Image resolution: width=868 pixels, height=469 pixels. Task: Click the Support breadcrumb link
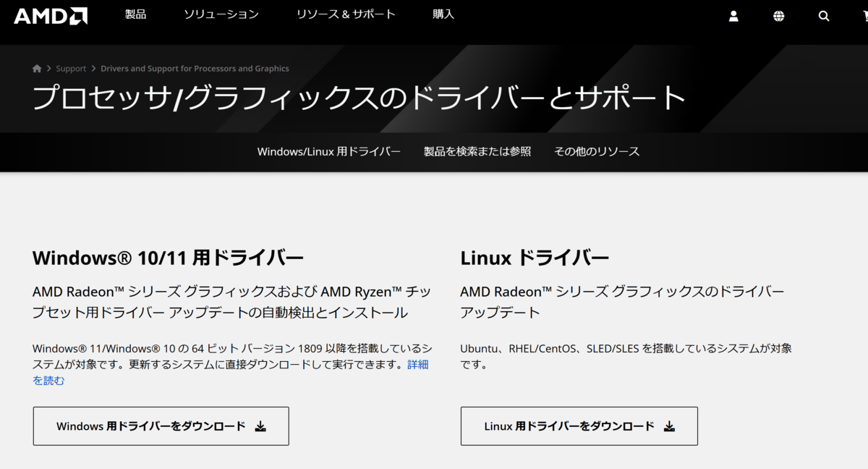[71, 69]
